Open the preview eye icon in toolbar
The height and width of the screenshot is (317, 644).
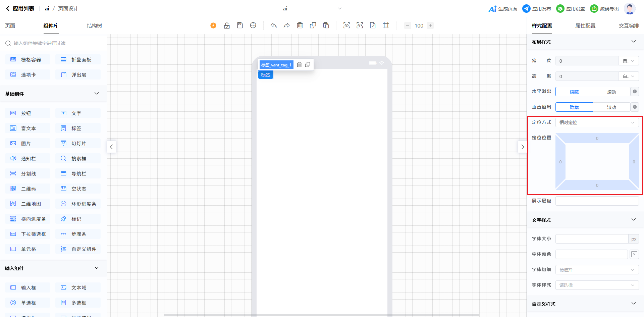point(346,25)
